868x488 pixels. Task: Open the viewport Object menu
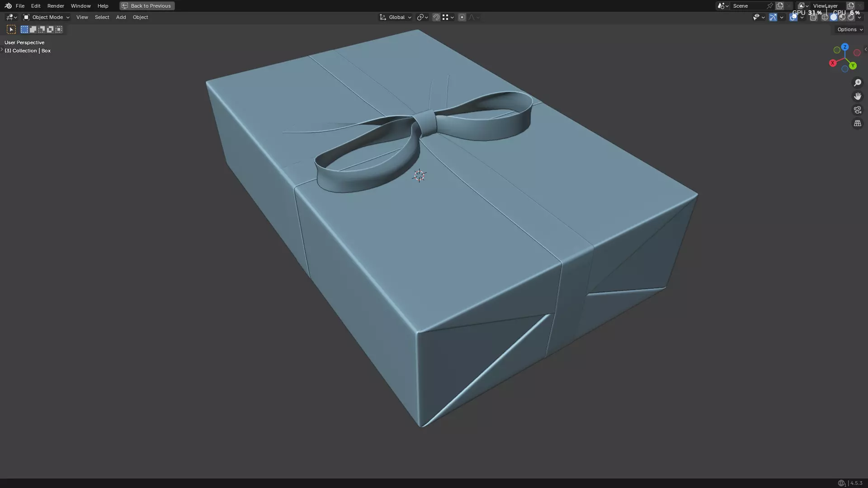140,17
